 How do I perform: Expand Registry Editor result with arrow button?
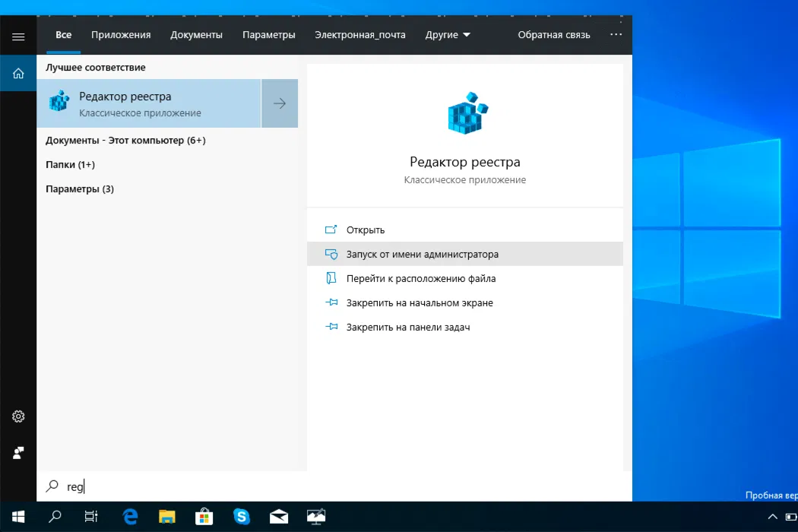click(280, 103)
